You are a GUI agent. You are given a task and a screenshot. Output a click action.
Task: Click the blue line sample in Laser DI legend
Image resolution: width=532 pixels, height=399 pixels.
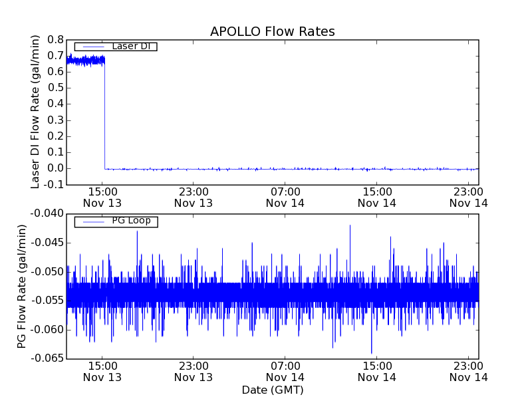[92, 47]
